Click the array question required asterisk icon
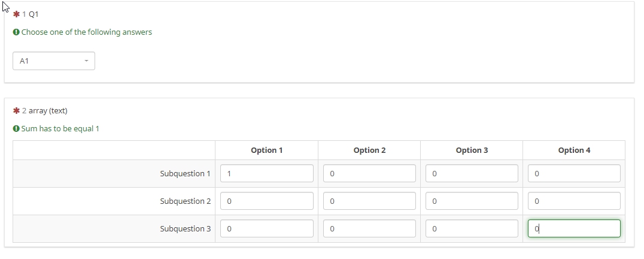This screenshot has width=644, height=259. click(16, 111)
